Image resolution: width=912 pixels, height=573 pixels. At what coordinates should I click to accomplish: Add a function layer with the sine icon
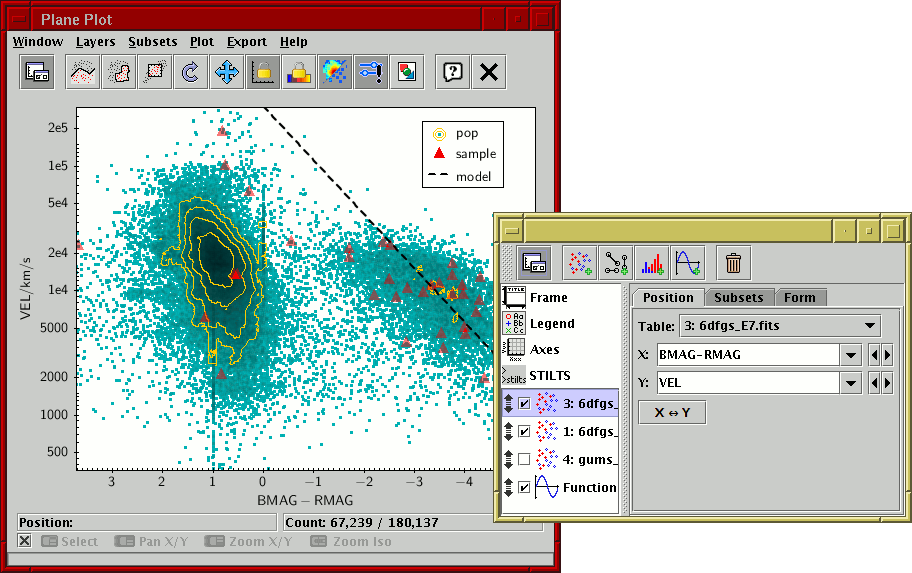(687, 263)
